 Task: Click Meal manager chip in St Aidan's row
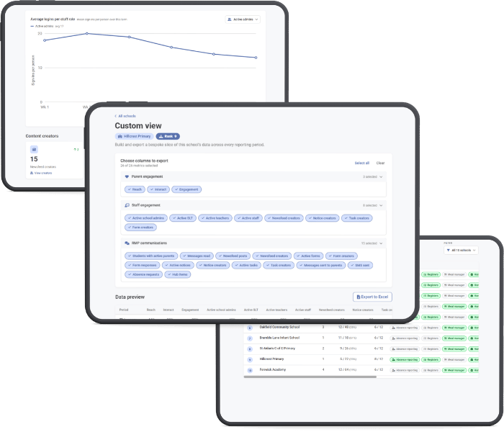point(454,349)
